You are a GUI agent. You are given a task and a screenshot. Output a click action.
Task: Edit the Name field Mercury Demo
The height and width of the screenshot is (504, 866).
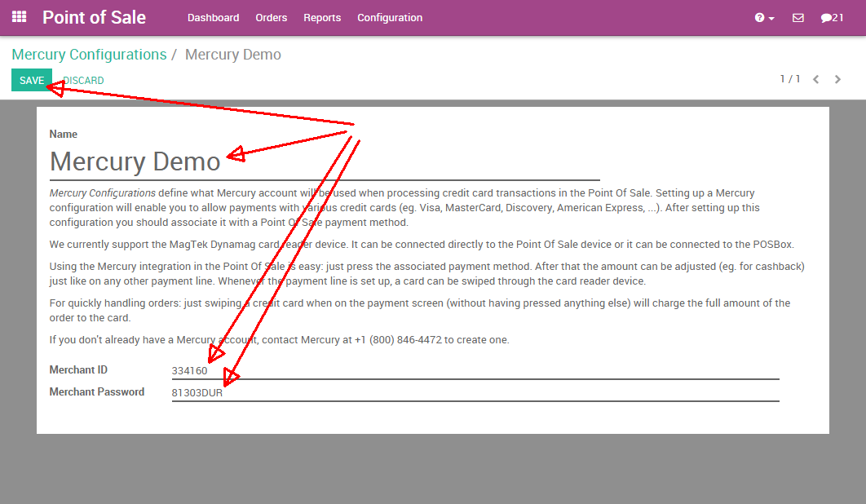click(325, 162)
